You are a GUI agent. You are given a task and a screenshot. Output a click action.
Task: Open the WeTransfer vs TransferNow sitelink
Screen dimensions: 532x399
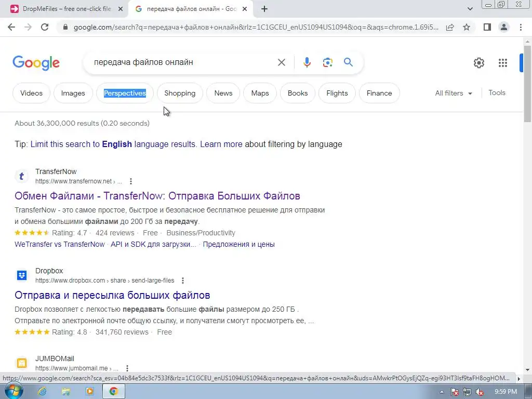click(59, 244)
